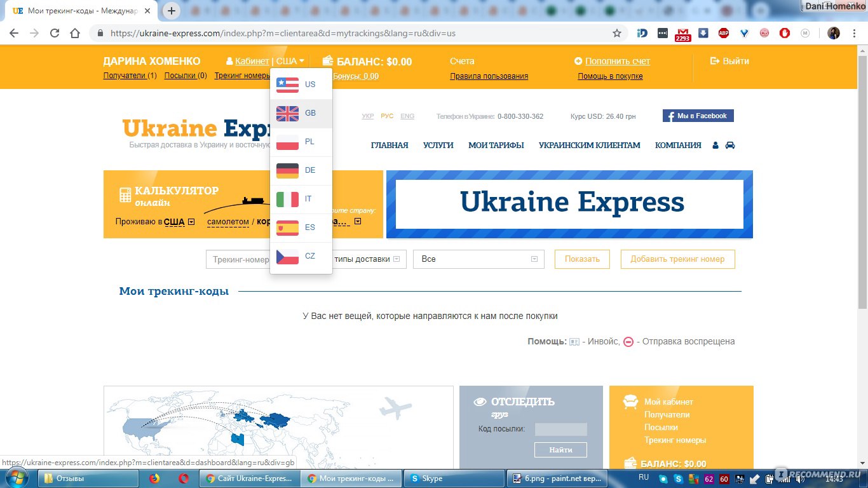Open Посылки (0) link
The width and height of the screenshot is (868, 488).
pos(186,76)
